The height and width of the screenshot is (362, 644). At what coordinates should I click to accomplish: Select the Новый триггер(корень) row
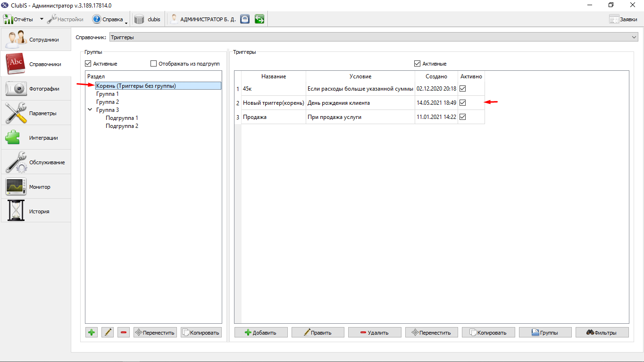pos(274,103)
